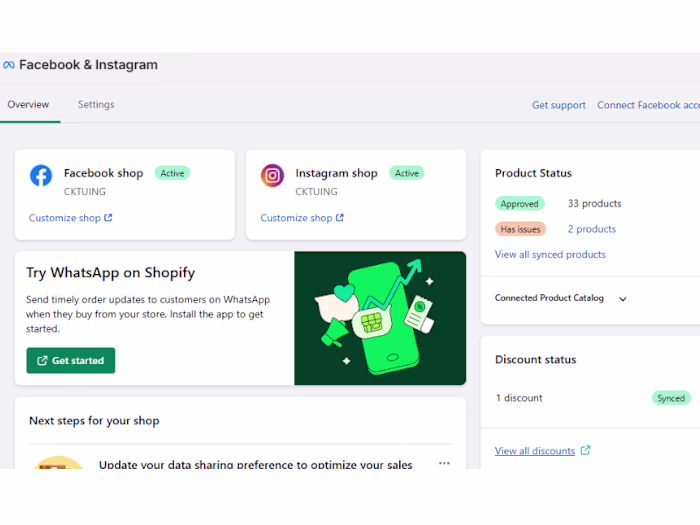Click external link icon beside Instagram Customize shop
Viewport: 700px width, 525px height.
click(x=340, y=217)
